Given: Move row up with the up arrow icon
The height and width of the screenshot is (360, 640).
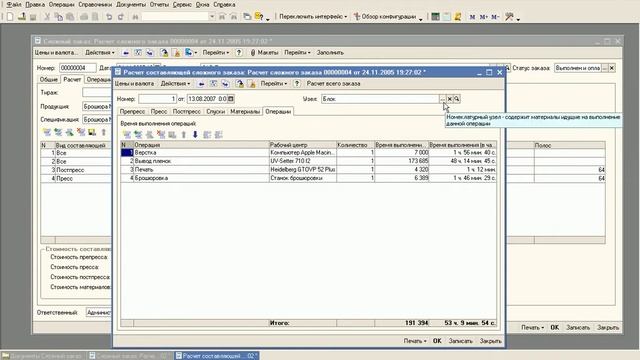Looking at the screenshot, I should coord(184,135).
